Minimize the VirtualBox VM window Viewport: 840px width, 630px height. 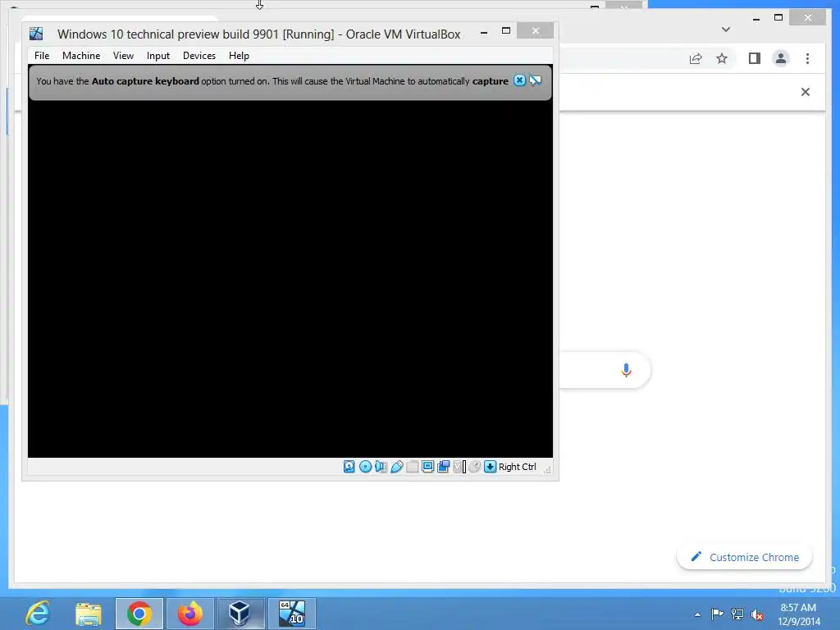[x=484, y=32]
